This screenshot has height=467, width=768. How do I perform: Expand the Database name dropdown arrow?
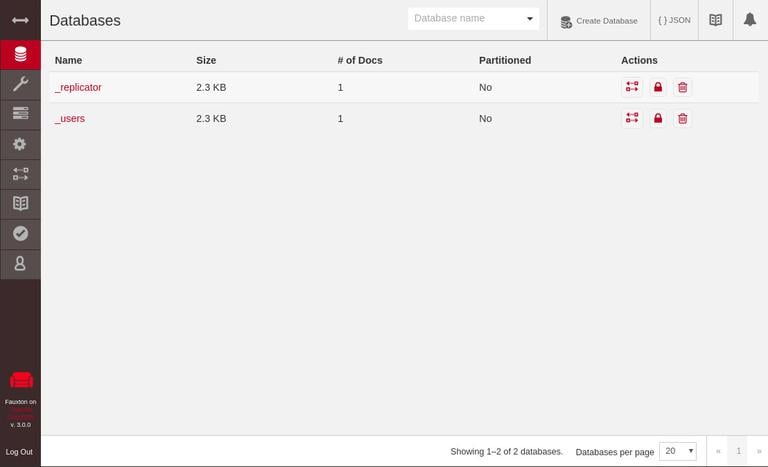point(529,19)
